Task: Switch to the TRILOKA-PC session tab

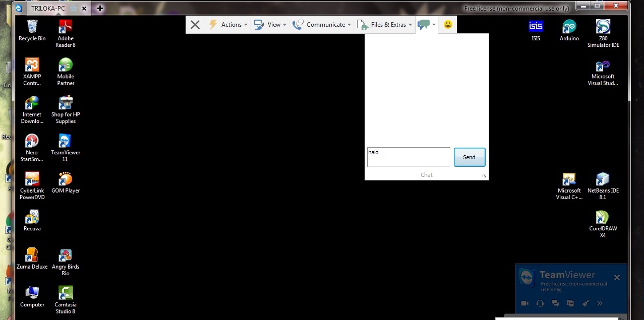Action: [48, 8]
